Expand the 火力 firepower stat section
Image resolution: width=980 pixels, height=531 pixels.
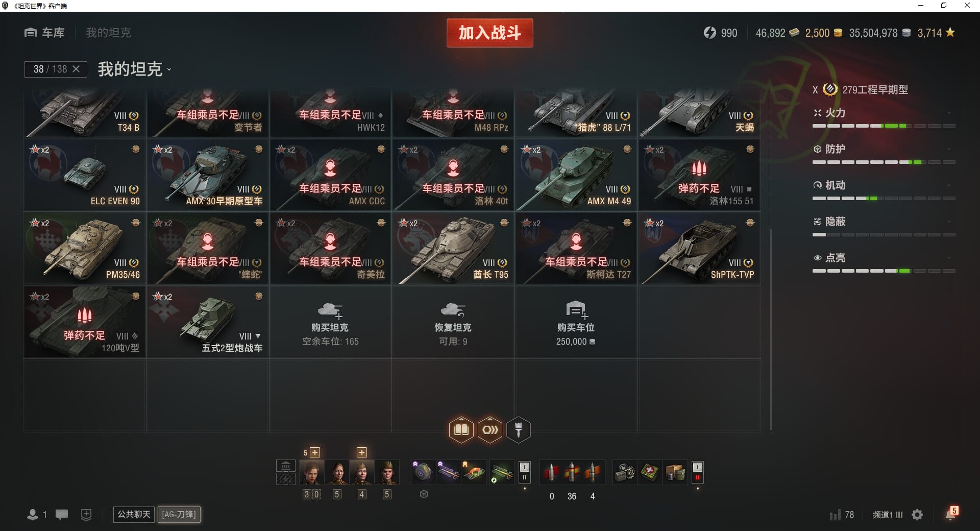(x=884, y=113)
